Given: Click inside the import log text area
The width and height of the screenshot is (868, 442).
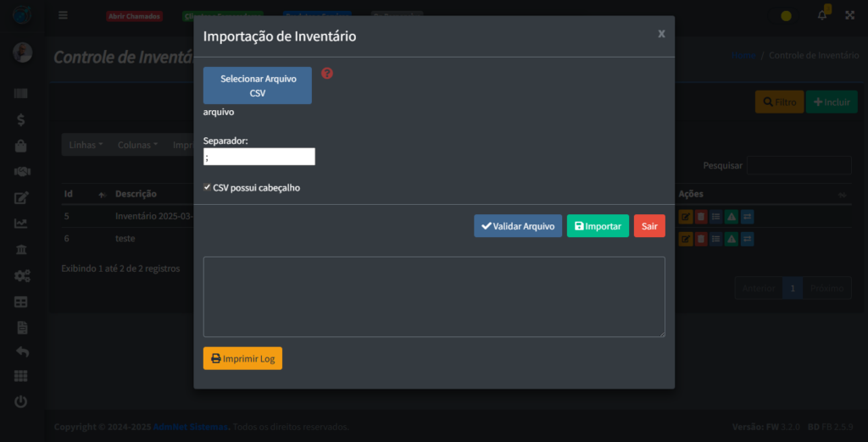Looking at the screenshot, I should click(434, 297).
